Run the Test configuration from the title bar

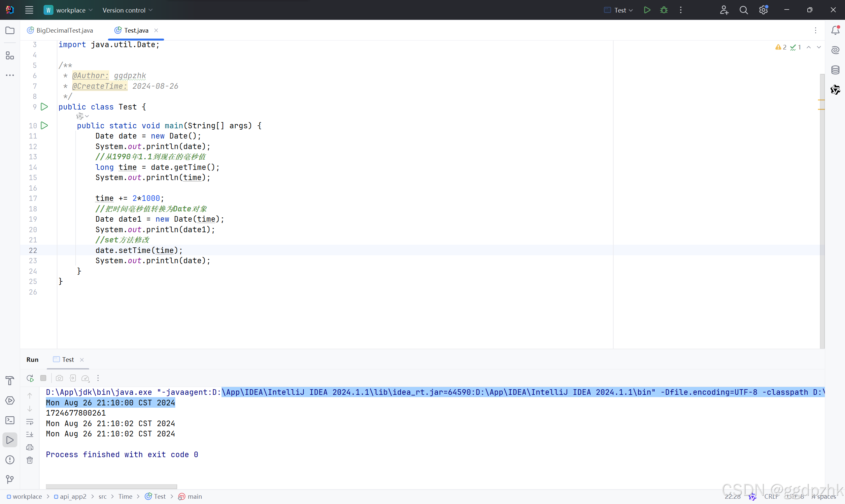647,10
